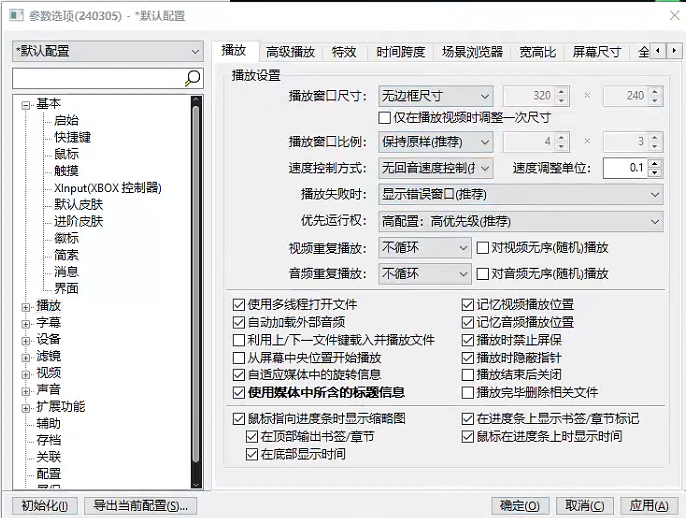Viewport: 686px width, 518px height.
Task: Open the 默认配置 profile dropdown
Action: click(107, 51)
